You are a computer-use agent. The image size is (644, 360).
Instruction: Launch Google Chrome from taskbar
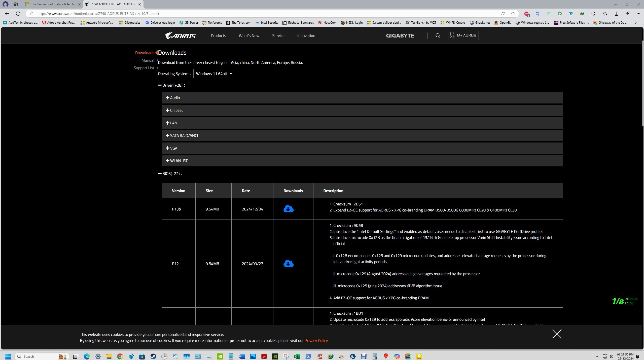coord(120,356)
